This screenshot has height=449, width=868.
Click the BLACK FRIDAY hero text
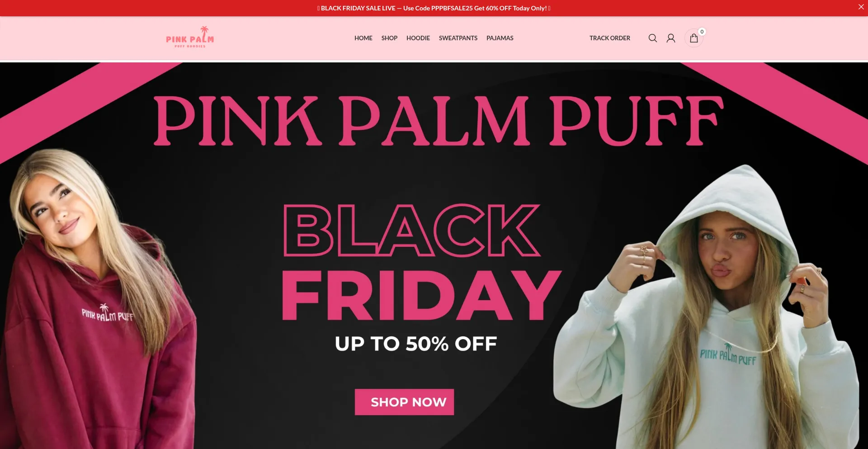421,262
